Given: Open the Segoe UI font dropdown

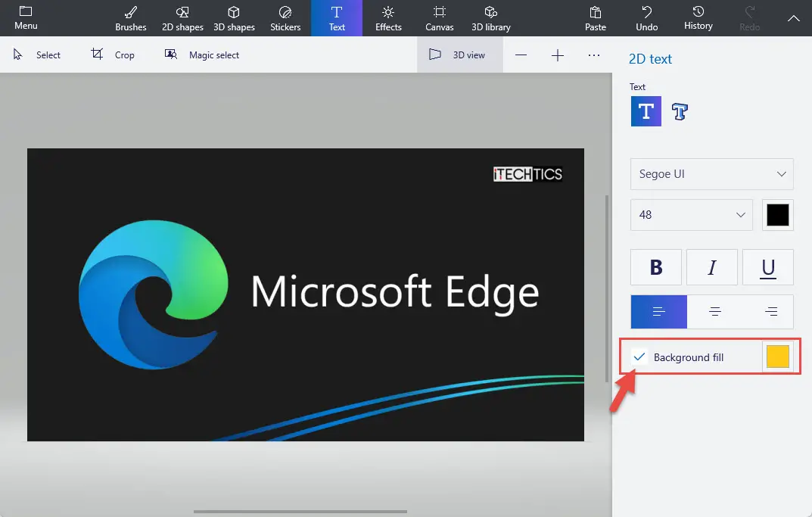Looking at the screenshot, I should pyautogui.click(x=711, y=174).
